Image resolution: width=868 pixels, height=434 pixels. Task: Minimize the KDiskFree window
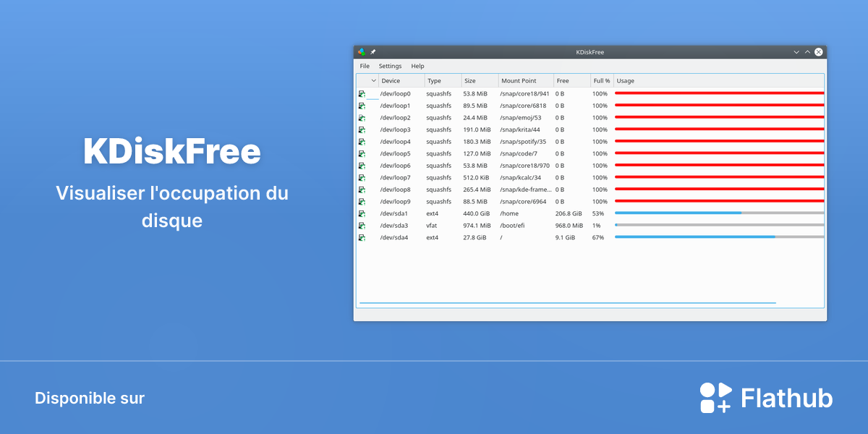(x=796, y=52)
